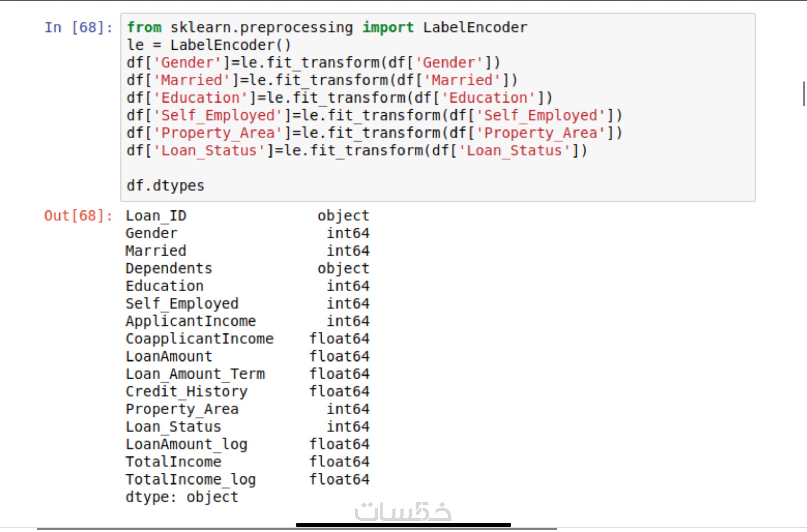807x532 pixels.
Task: Click the df.dtypes line in the cell
Action: tap(165, 186)
